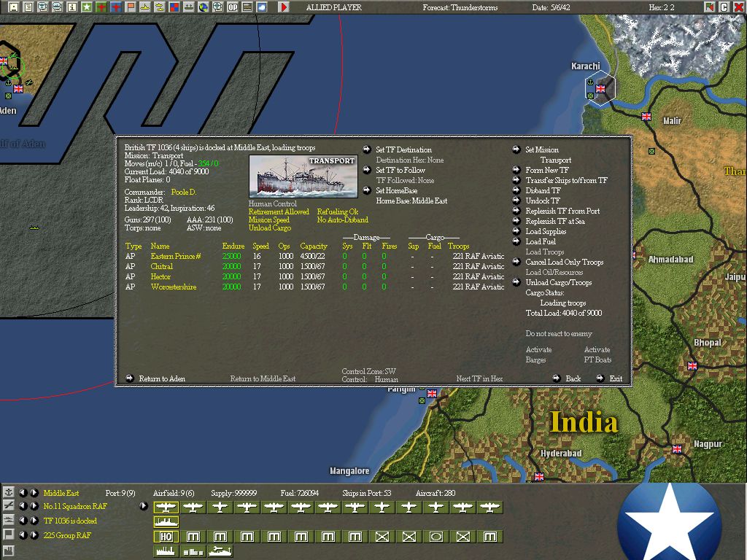Click the OP toolbar icon

pyautogui.click(x=233, y=7)
